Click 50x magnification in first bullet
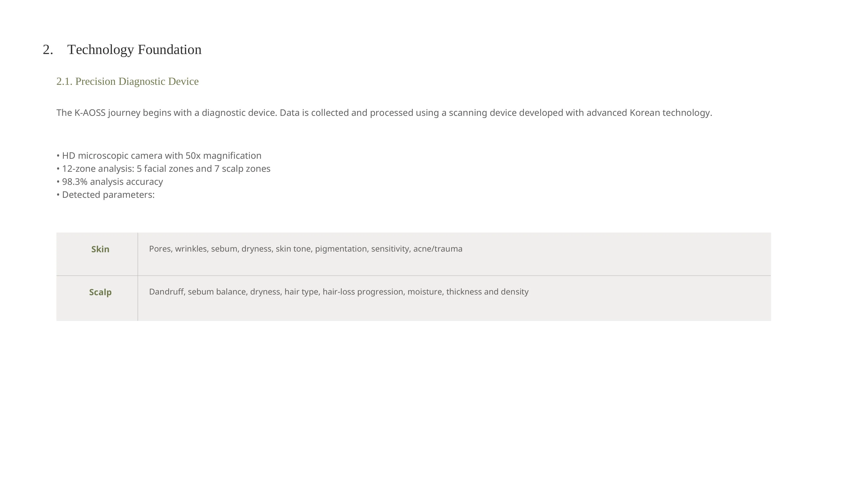 point(224,156)
